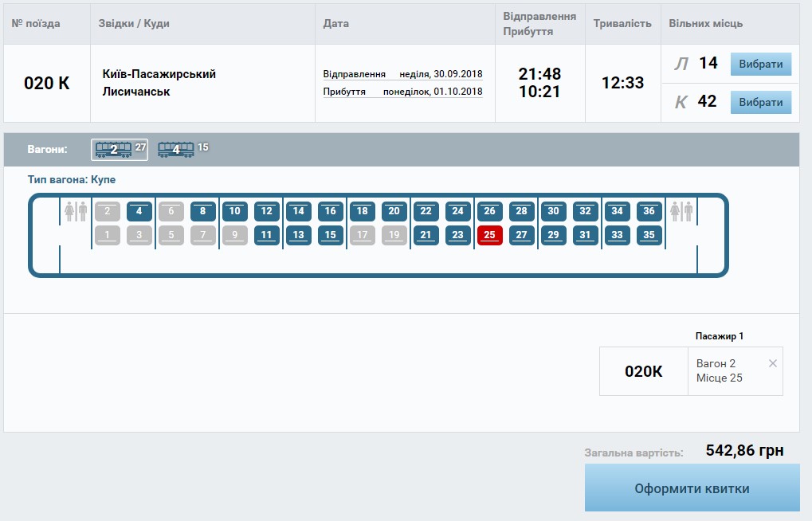Pick seat 36 in the wagon
This screenshot has height=521, width=812.
pyautogui.click(x=649, y=211)
